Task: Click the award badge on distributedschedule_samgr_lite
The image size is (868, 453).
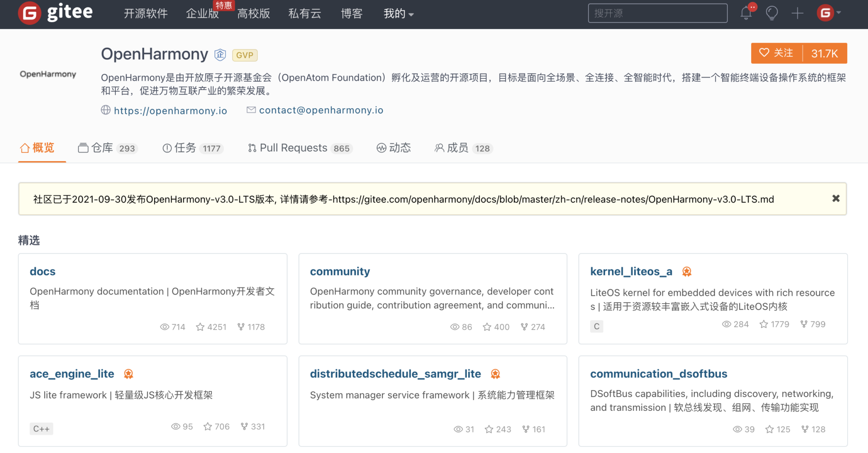Action: (x=495, y=374)
